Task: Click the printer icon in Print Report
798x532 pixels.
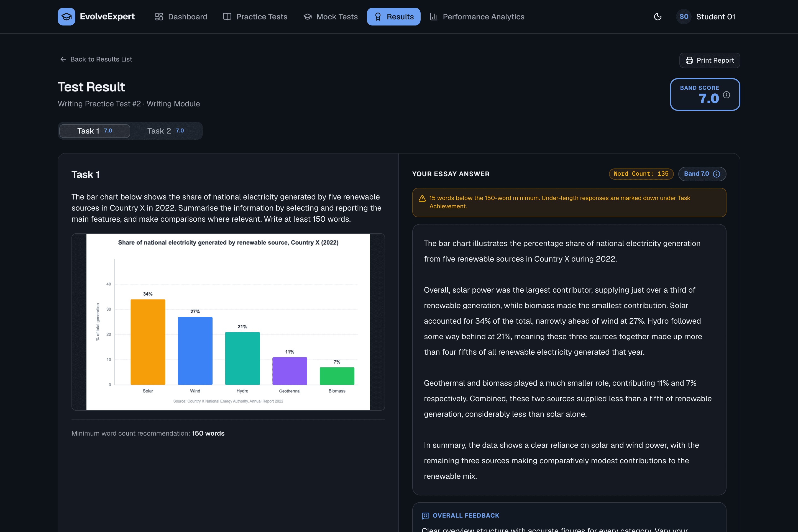Action: pyautogui.click(x=689, y=60)
